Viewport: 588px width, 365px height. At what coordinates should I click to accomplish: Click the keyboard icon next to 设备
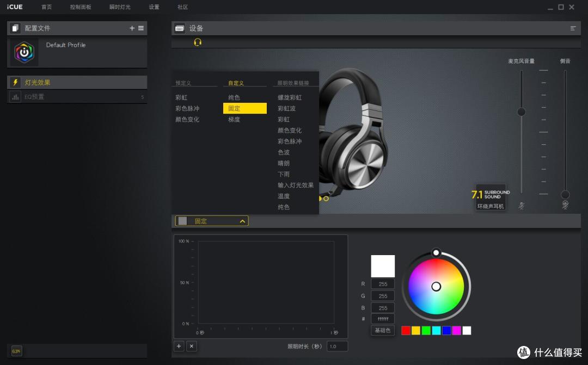180,28
